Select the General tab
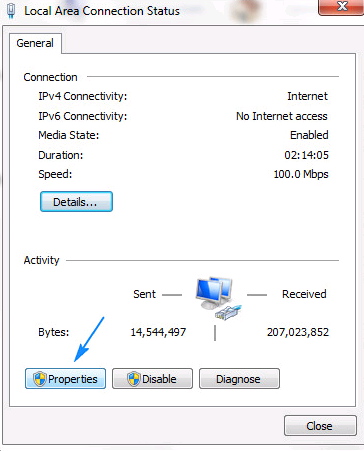Screen dimensions: 364x451 [35, 43]
